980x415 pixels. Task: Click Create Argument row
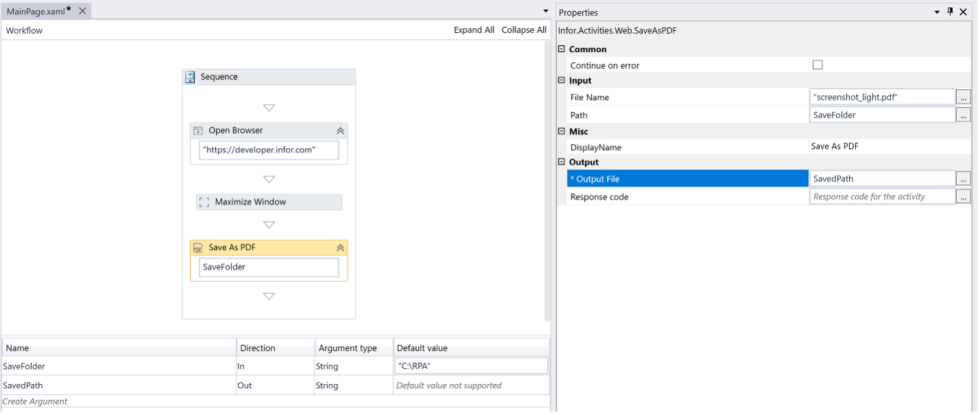36,401
